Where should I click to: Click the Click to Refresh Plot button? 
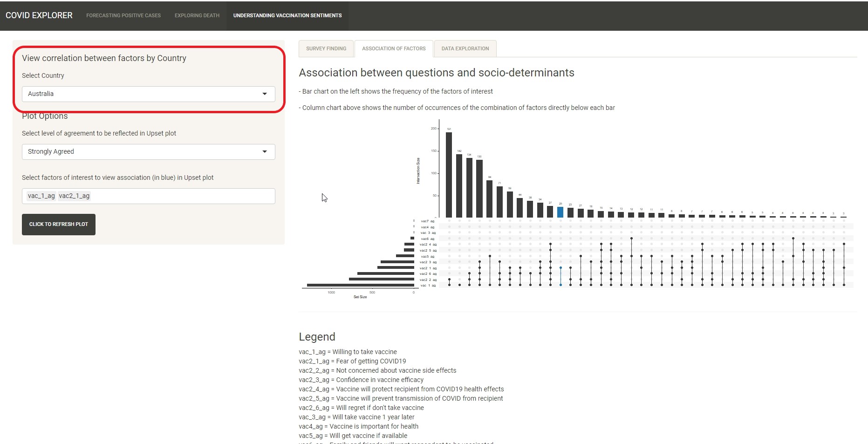point(59,225)
